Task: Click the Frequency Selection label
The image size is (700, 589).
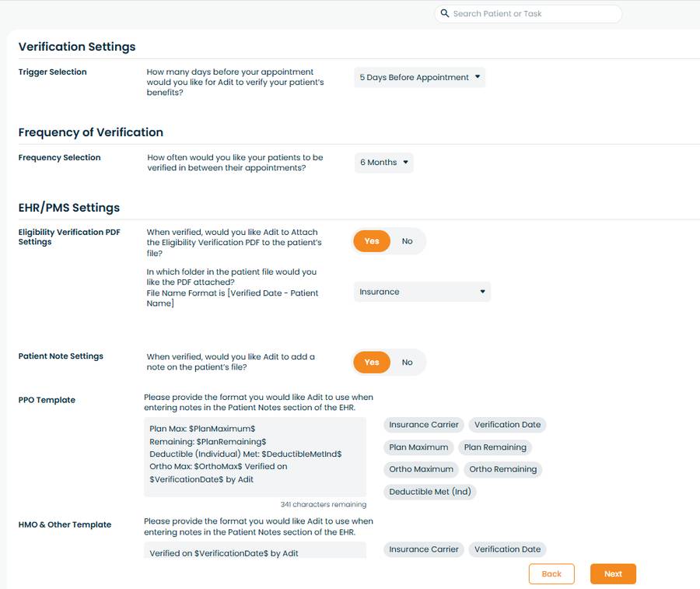Action: coord(59,158)
